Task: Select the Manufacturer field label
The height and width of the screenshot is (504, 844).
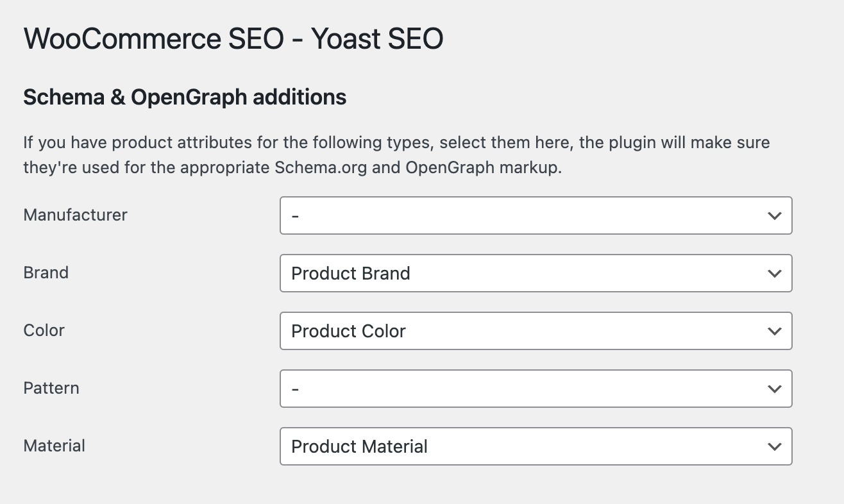Action: click(x=75, y=215)
